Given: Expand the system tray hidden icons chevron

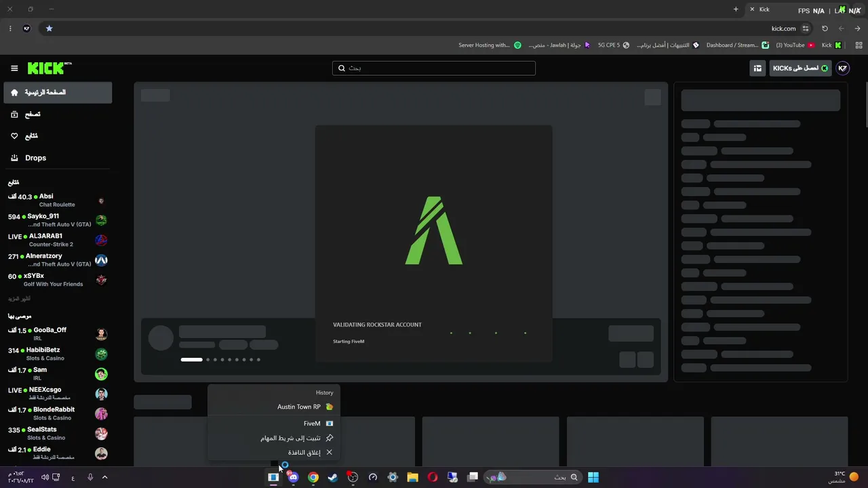Looking at the screenshot, I should [x=104, y=477].
